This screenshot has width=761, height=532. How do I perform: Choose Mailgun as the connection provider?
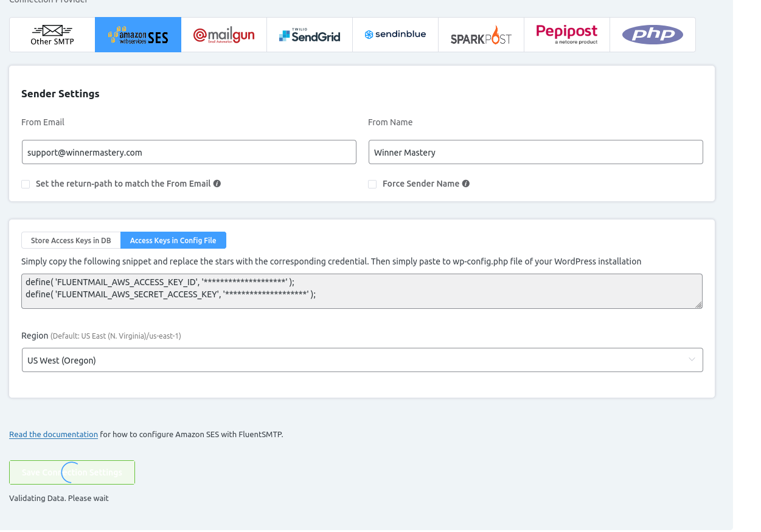point(224,35)
